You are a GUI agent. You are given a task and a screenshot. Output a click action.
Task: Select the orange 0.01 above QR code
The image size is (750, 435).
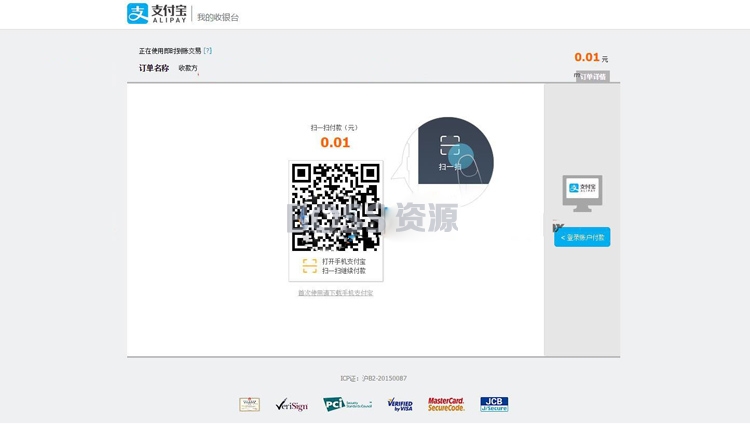[335, 142]
